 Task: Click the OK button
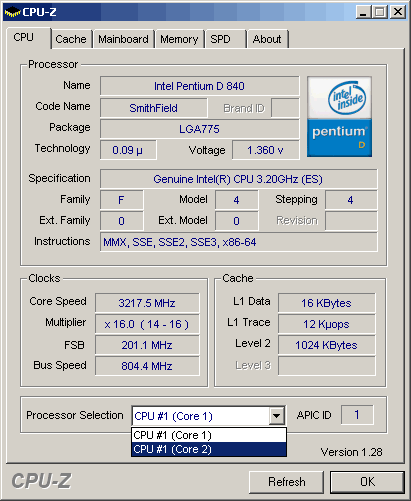(367, 482)
